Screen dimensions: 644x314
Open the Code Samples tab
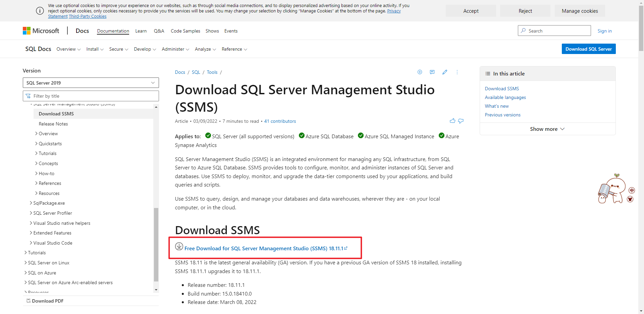point(185,31)
